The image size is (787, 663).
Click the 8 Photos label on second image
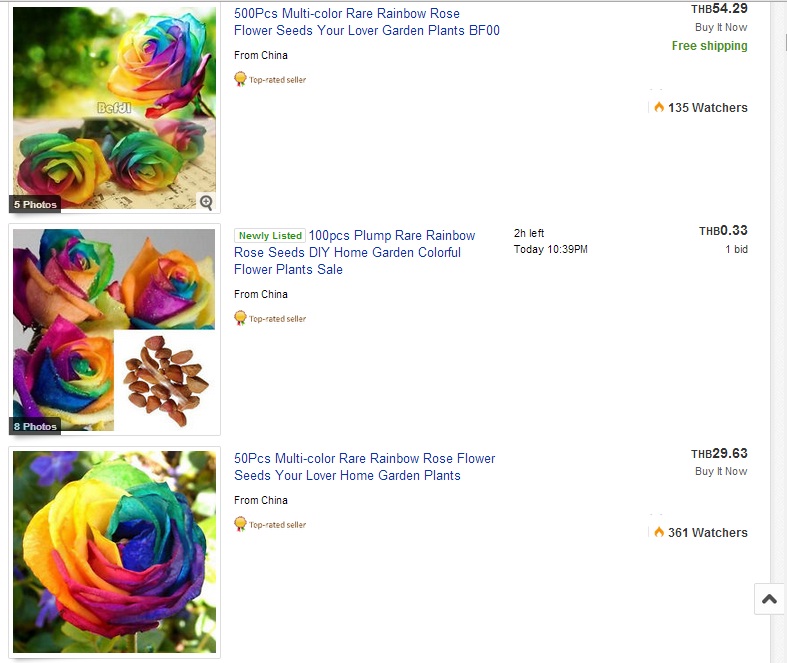[x=35, y=426]
